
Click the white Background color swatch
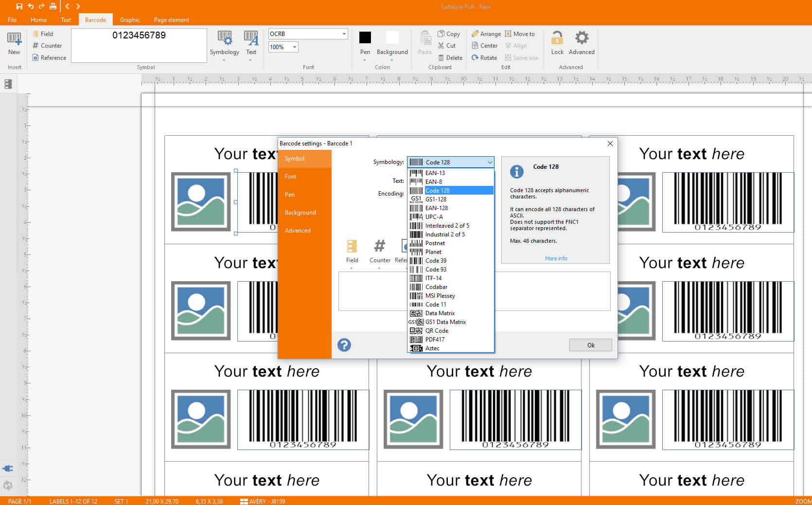point(392,37)
